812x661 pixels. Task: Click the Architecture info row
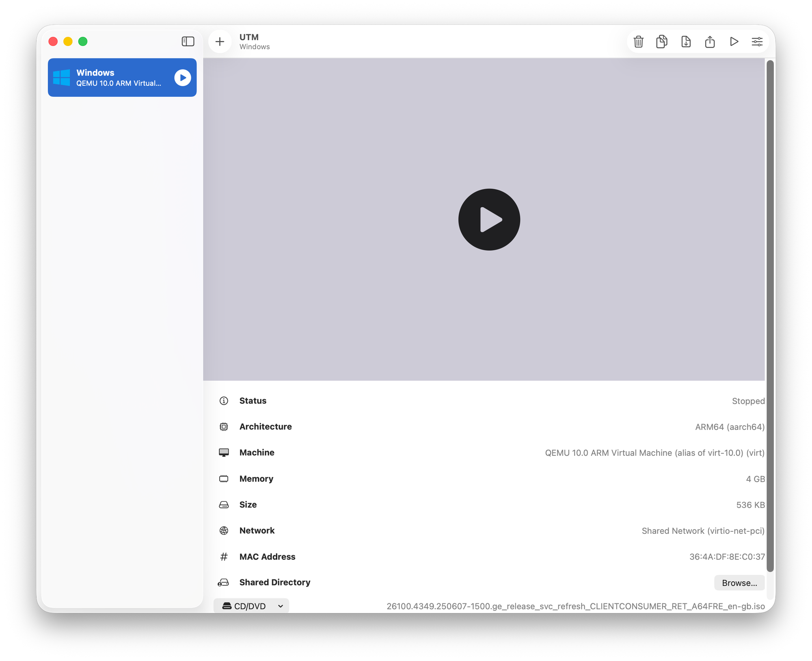point(266,427)
